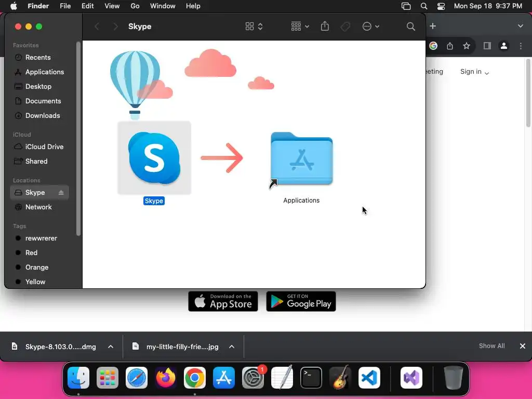Click Spotlight search in menu bar
Viewport: 532px width, 399px height.
tap(424, 6)
